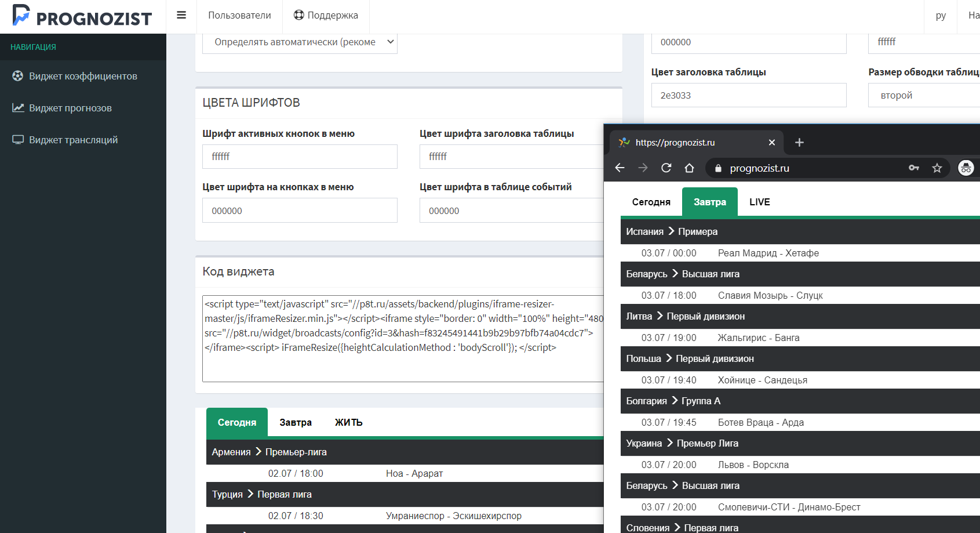Screen dimensions: 980x533
Task: Reload the prognozist.ru page
Action: point(666,168)
